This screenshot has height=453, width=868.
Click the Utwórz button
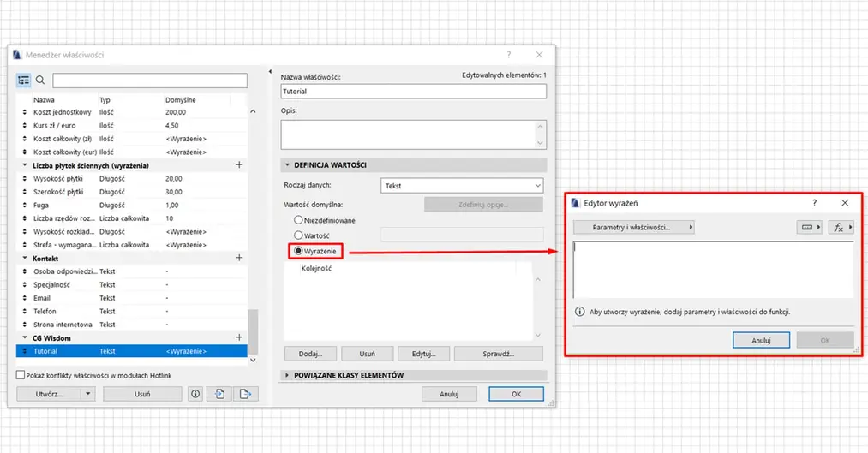coord(49,394)
